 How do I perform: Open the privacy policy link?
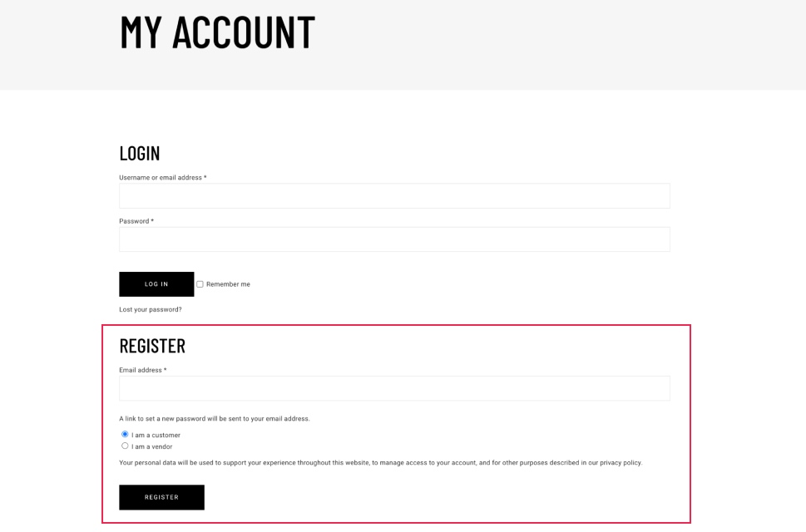click(x=622, y=464)
